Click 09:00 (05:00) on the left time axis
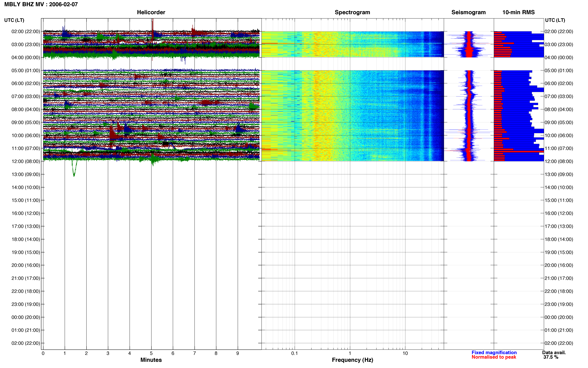Image resolution: width=588 pixels, height=368 pixels. (x=26, y=122)
